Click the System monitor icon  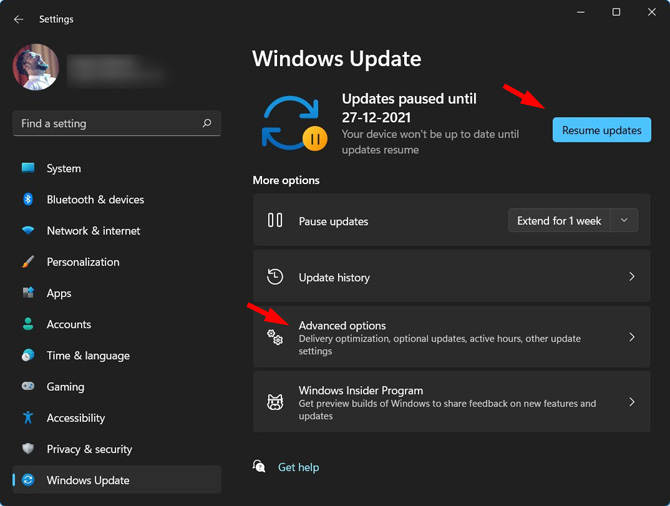[28, 168]
